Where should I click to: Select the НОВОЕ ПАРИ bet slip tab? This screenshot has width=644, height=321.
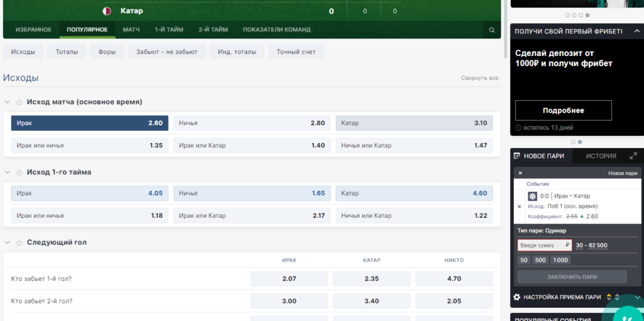[x=541, y=156]
